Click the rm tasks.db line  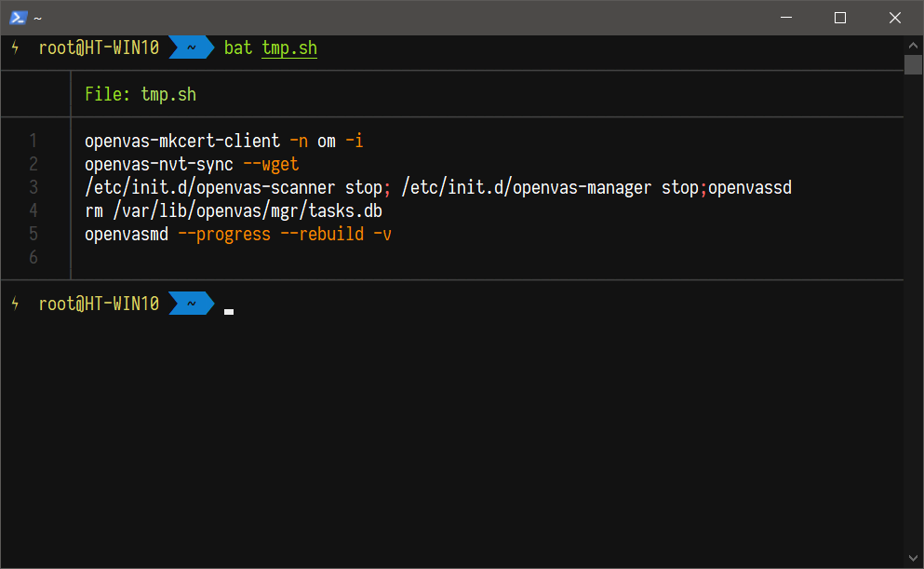pos(234,210)
